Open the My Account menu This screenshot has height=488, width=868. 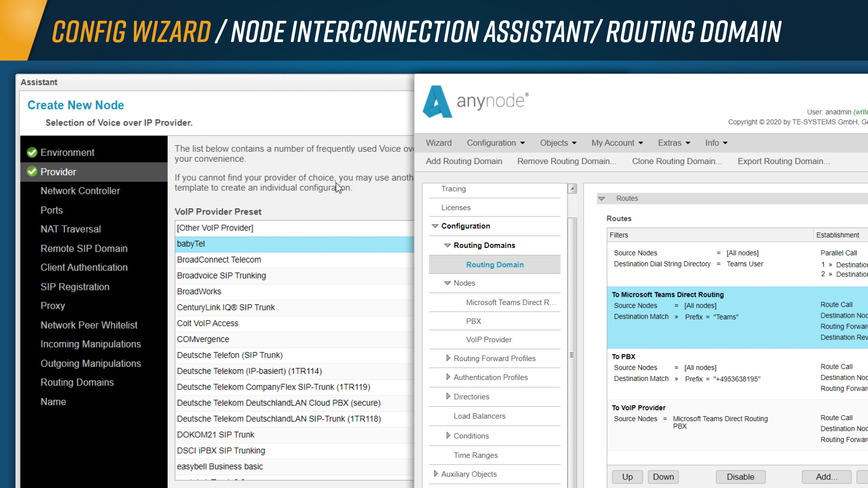coord(617,143)
